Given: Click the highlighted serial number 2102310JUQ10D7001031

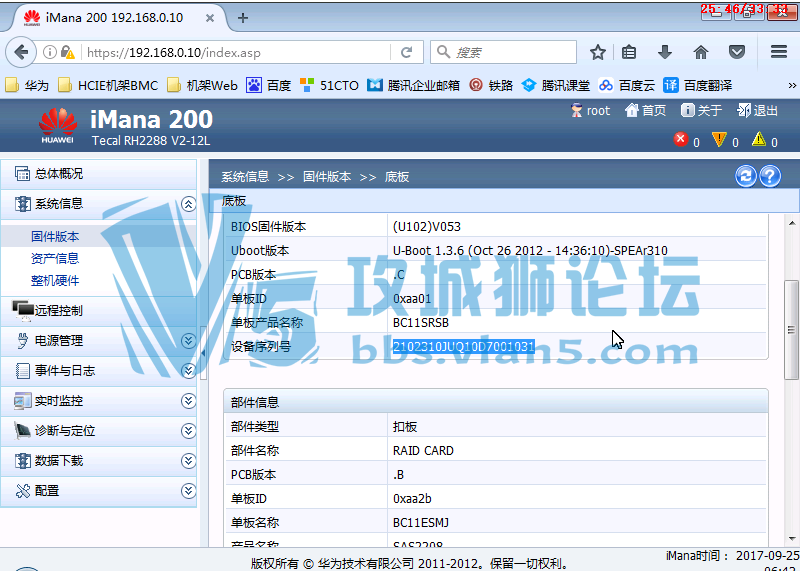Looking at the screenshot, I should point(464,346).
